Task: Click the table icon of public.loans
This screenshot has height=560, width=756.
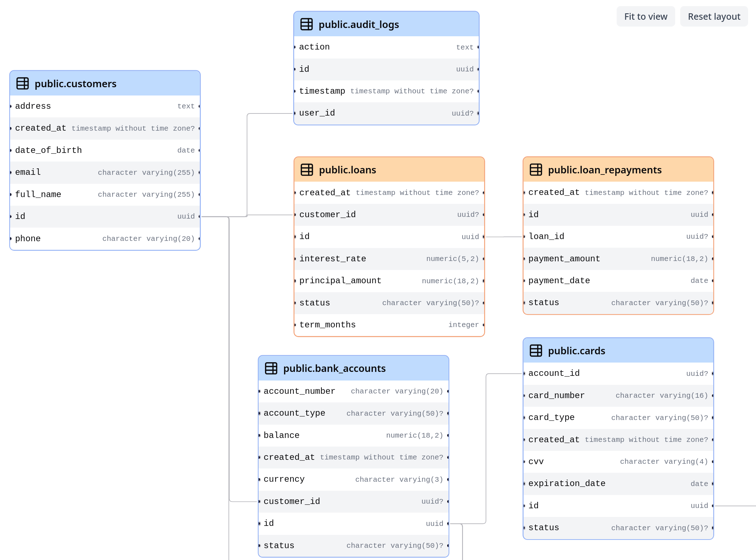Action: (x=307, y=170)
